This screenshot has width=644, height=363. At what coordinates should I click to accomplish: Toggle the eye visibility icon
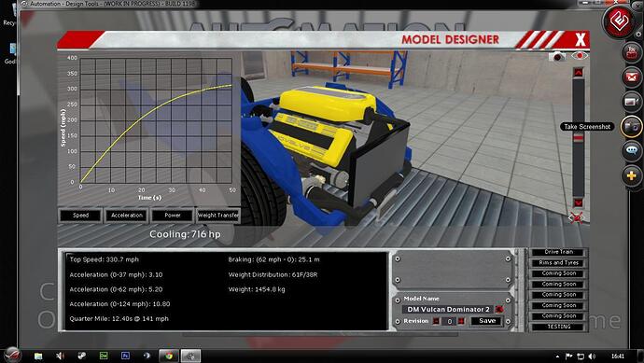580,55
